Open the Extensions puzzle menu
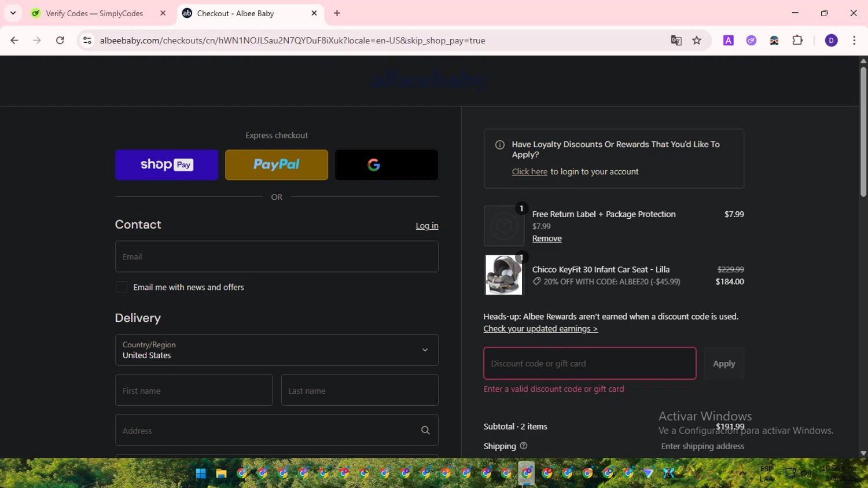 pos(797,41)
